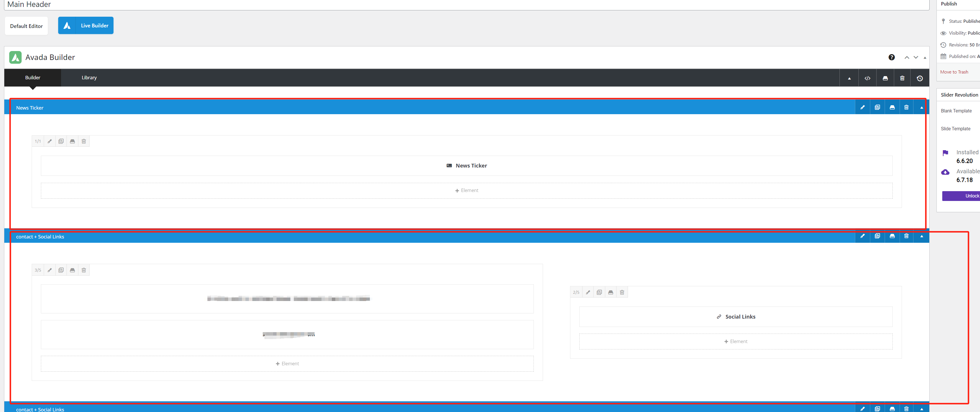Move the Avada Builder panel down
This screenshot has width=980, height=412.
916,57
